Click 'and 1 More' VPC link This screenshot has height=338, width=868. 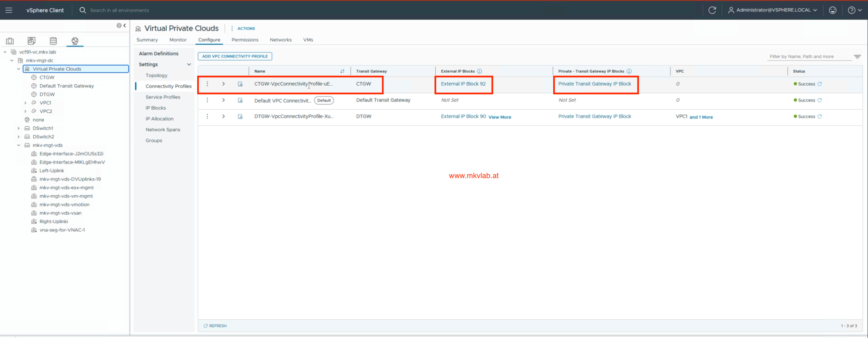click(x=701, y=117)
